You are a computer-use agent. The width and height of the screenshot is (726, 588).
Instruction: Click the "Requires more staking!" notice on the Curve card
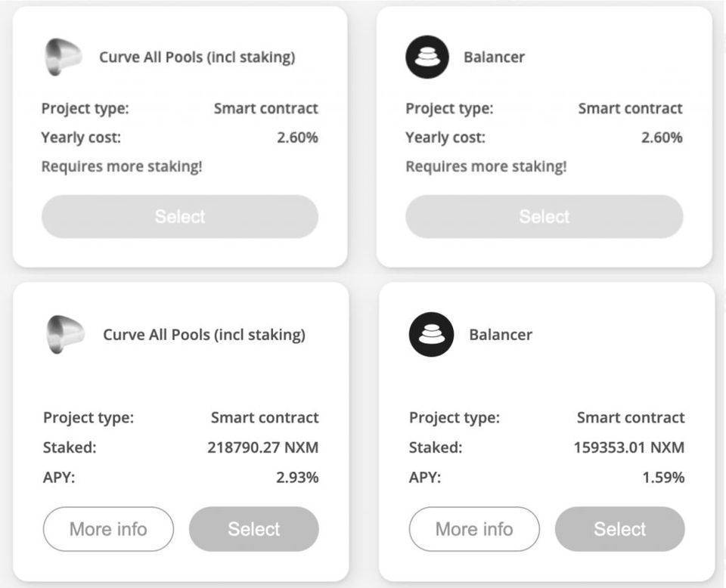(122, 166)
